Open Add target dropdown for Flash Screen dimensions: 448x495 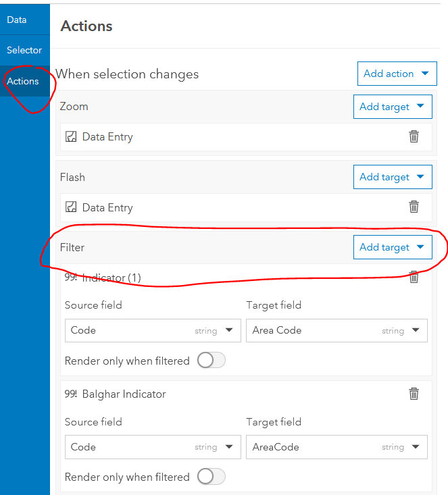pos(392,177)
